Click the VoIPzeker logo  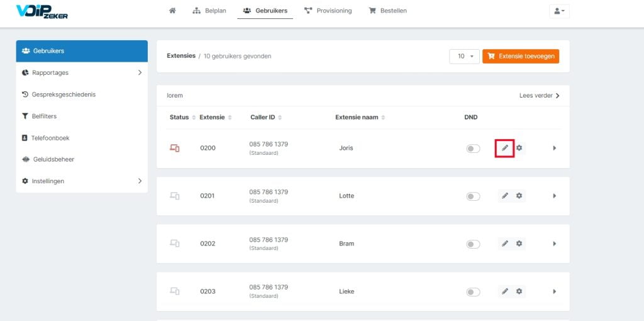[x=42, y=11]
